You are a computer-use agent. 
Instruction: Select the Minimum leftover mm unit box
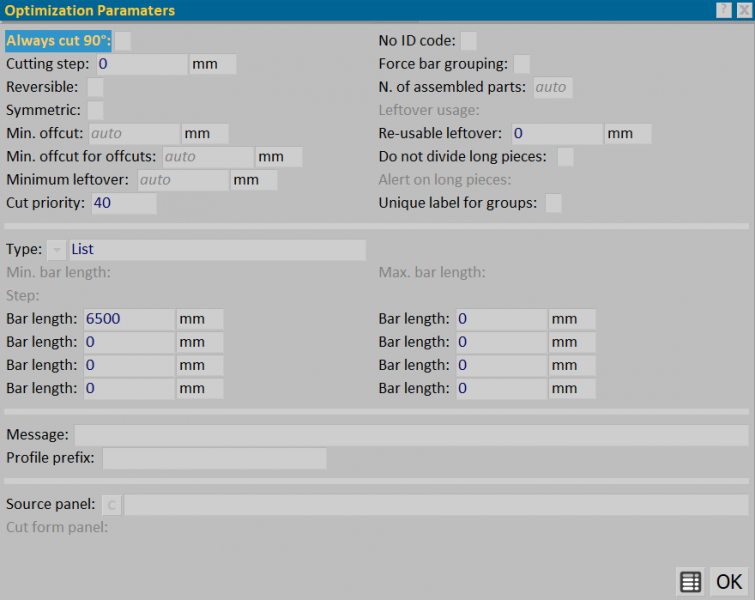(254, 180)
